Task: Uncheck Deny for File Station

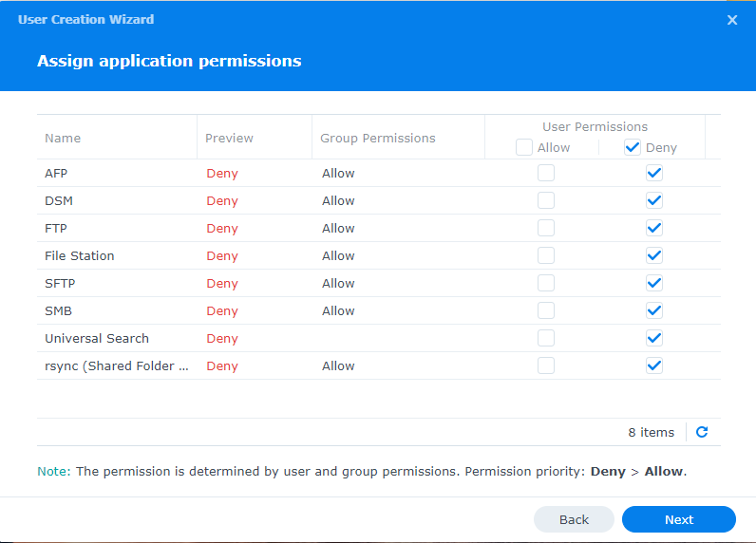Action: click(653, 255)
